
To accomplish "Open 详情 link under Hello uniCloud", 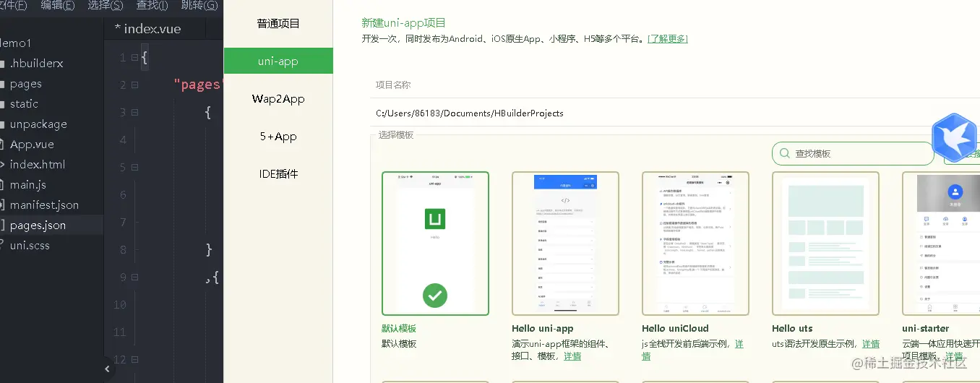I will [739, 344].
